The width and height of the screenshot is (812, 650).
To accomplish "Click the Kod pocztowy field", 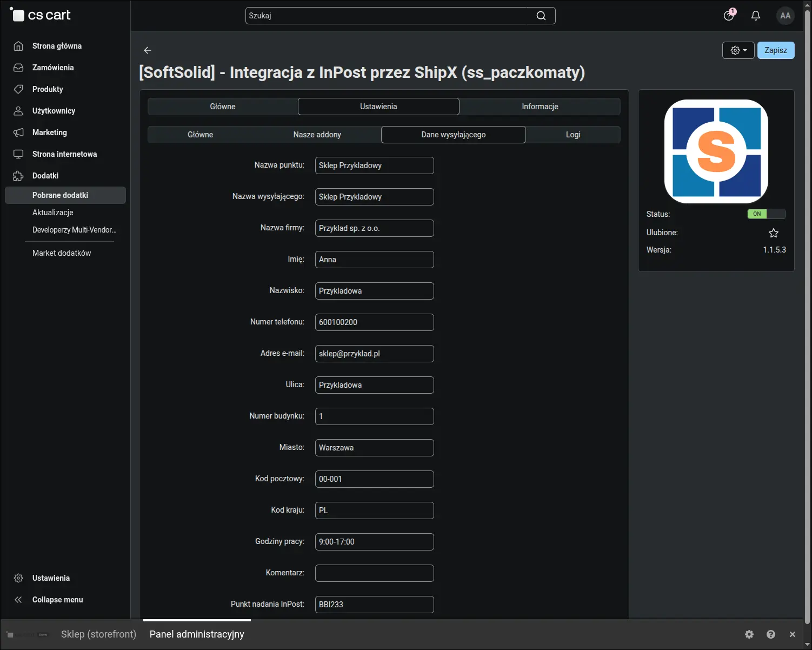I will click(375, 479).
